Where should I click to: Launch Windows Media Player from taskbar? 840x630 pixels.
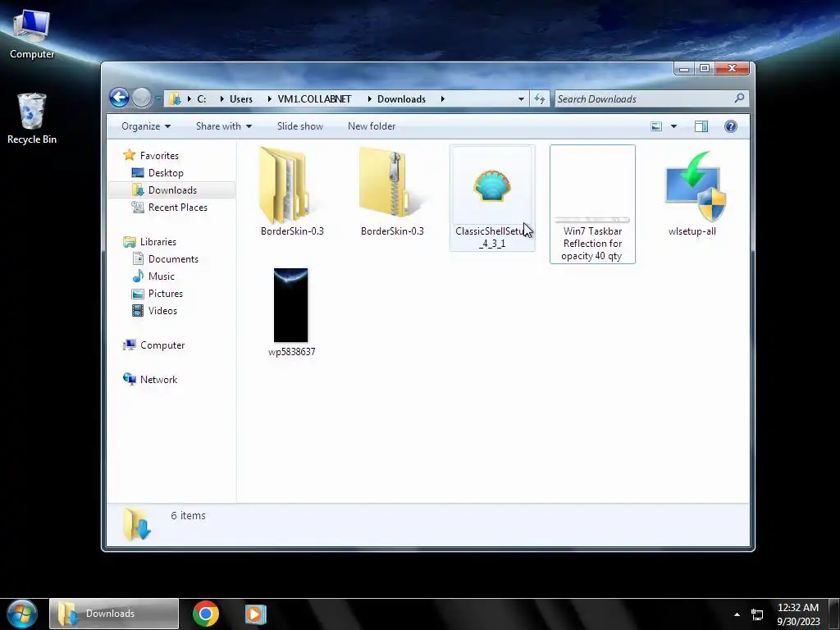(x=256, y=614)
